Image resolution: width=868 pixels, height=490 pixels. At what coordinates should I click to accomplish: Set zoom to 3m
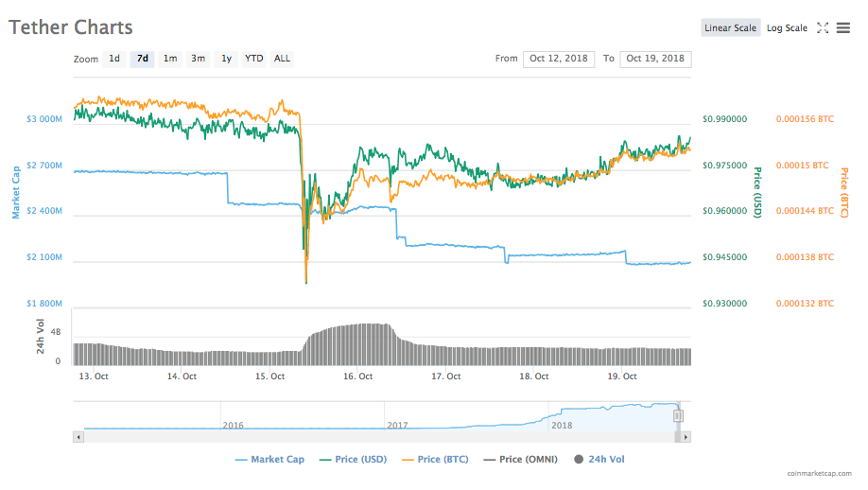[199, 59]
